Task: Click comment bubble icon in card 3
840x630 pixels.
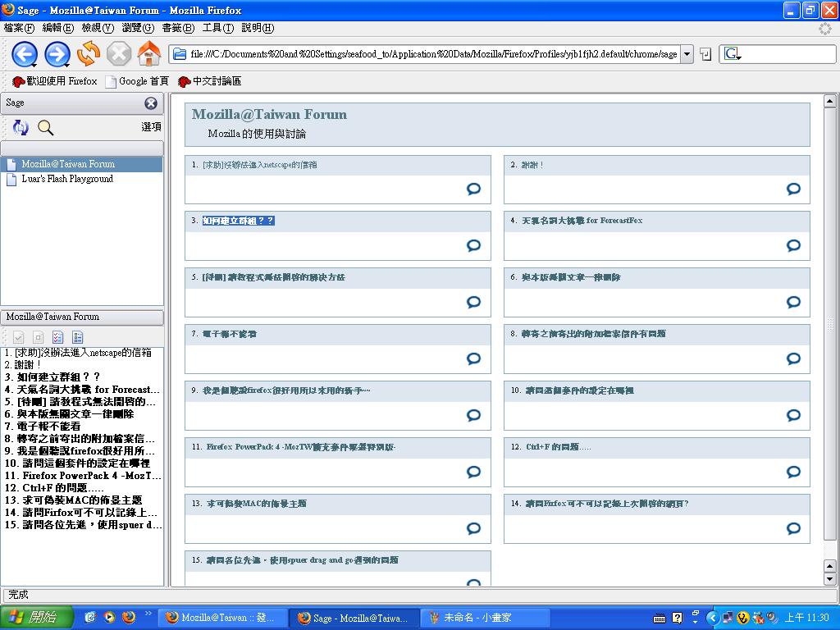Action: click(473, 245)
